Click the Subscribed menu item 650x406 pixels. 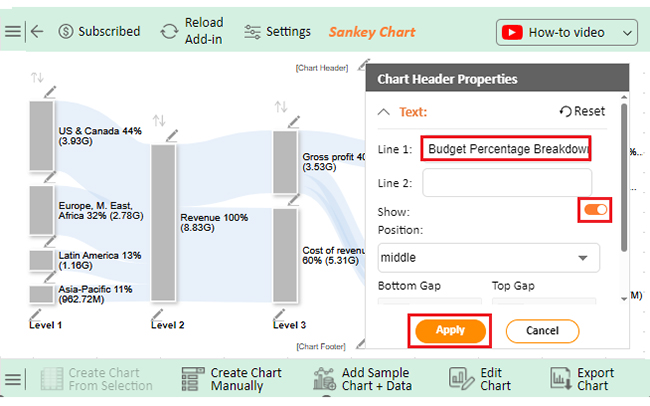click(99, 31)
